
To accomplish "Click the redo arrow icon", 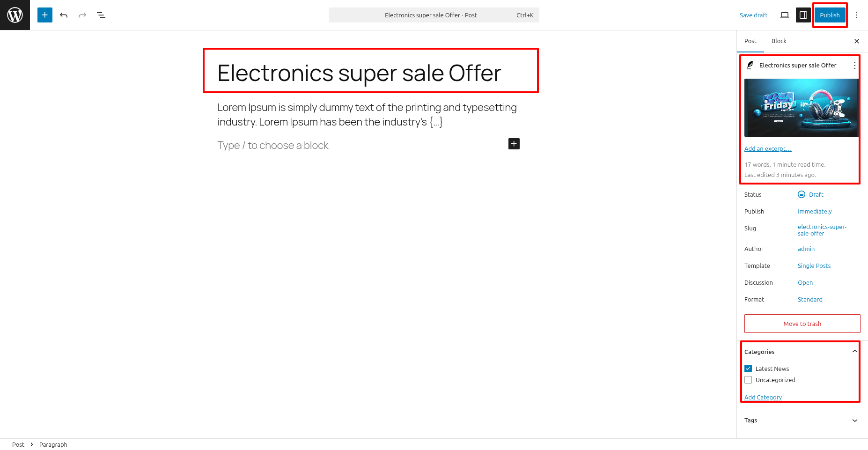I will [82, 15].
